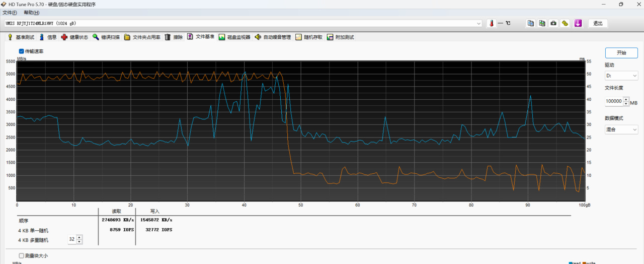Click the copy text to clipboard icon
The width and height of the screenshot is (644, 264).
click(530, 23)
